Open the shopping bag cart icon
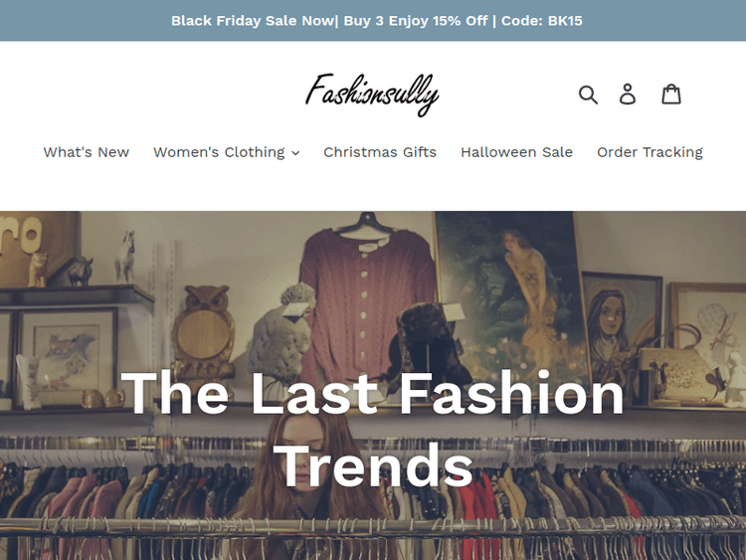 tap(670, 93)
